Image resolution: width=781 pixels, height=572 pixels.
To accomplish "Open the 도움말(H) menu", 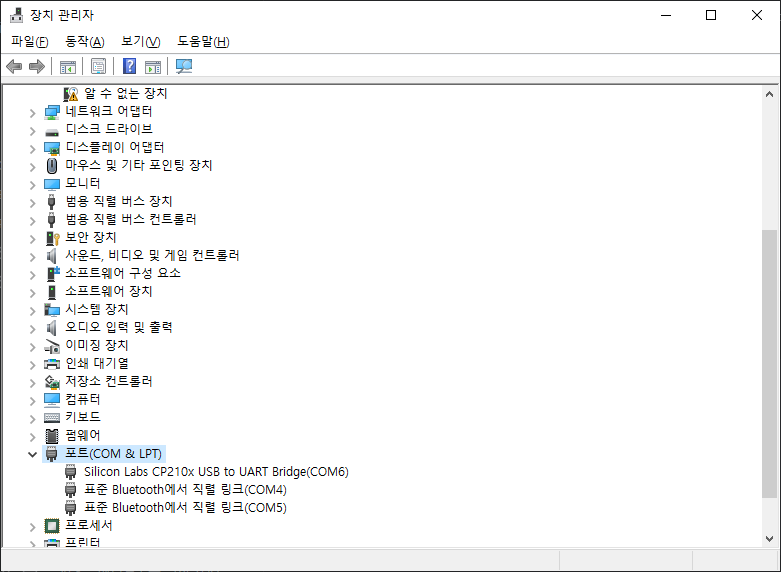I will [203, 41].
